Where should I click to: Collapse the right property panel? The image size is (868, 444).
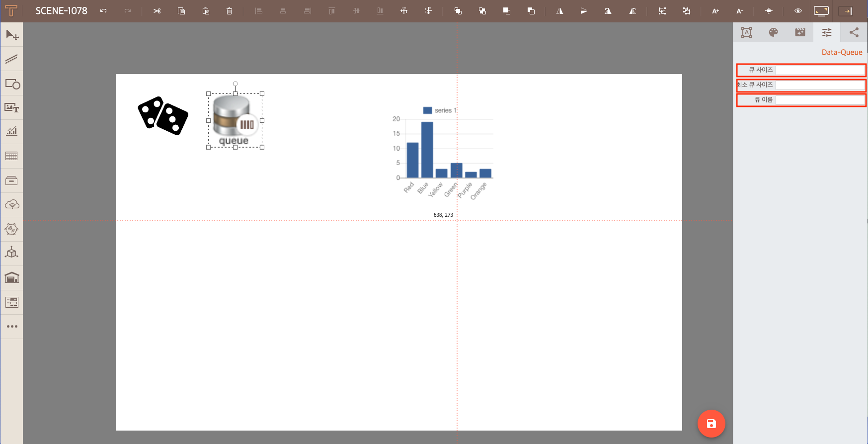coord(846,11)
